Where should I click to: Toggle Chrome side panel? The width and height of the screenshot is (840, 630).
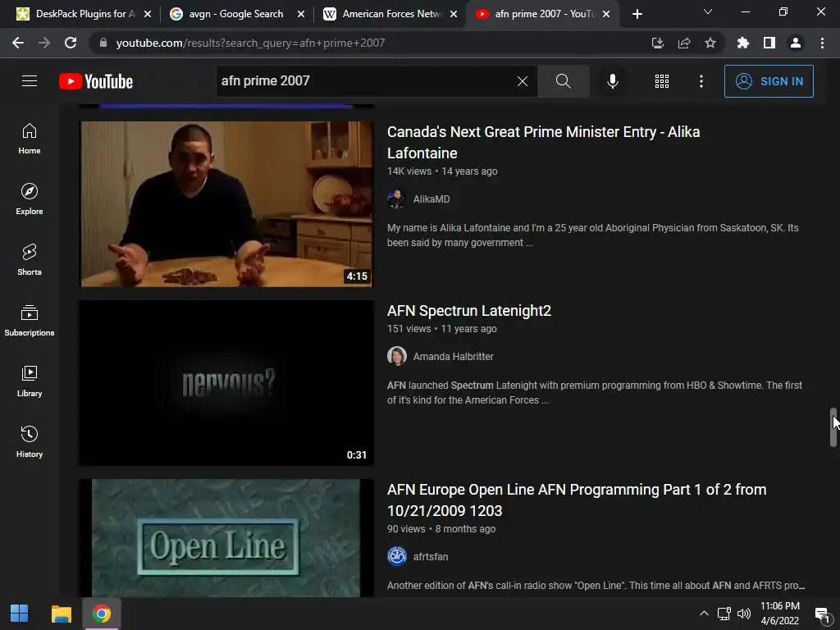pos(769,43)
